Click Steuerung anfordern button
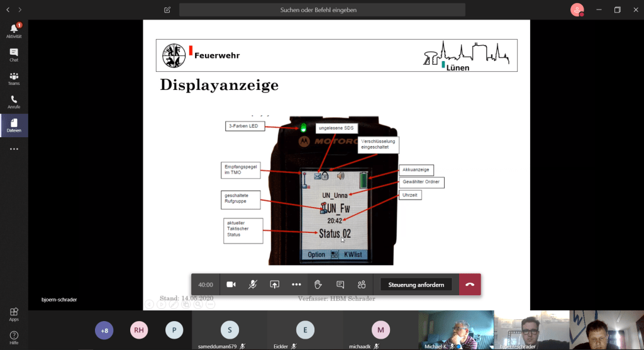This screenshot has height=350, width=644. (x=416, y=285)
